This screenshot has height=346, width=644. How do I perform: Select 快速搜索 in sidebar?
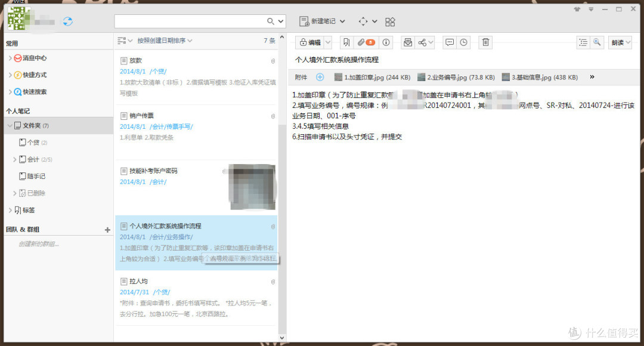(35, 92)
